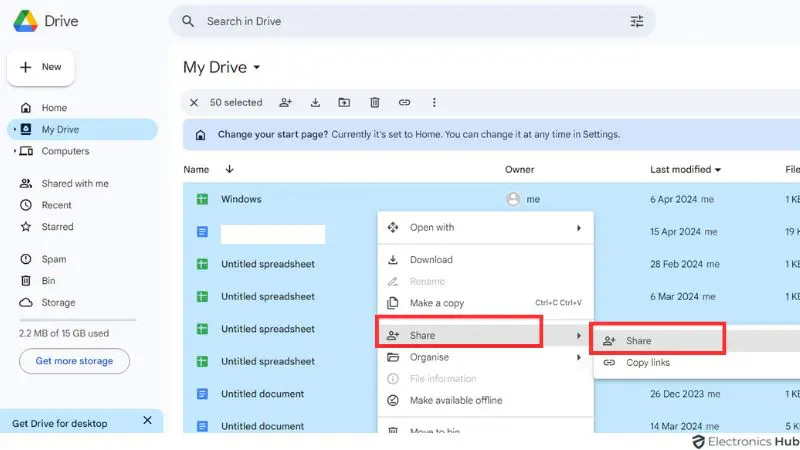Viewport: 800px width, 450px height.
Task: Open the Last modified sort dropdown
Action: pos(717,170)
